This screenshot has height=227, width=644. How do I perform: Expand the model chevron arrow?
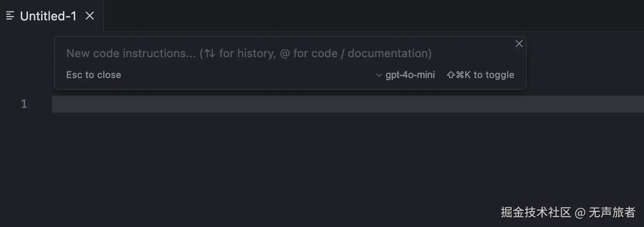point(379,75)
